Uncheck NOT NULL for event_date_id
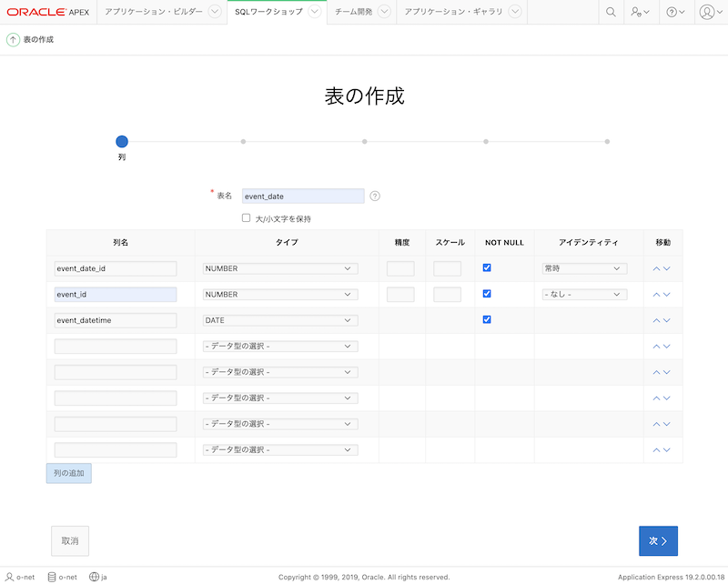Screen dimensions: 728x584 click(487, 267)
